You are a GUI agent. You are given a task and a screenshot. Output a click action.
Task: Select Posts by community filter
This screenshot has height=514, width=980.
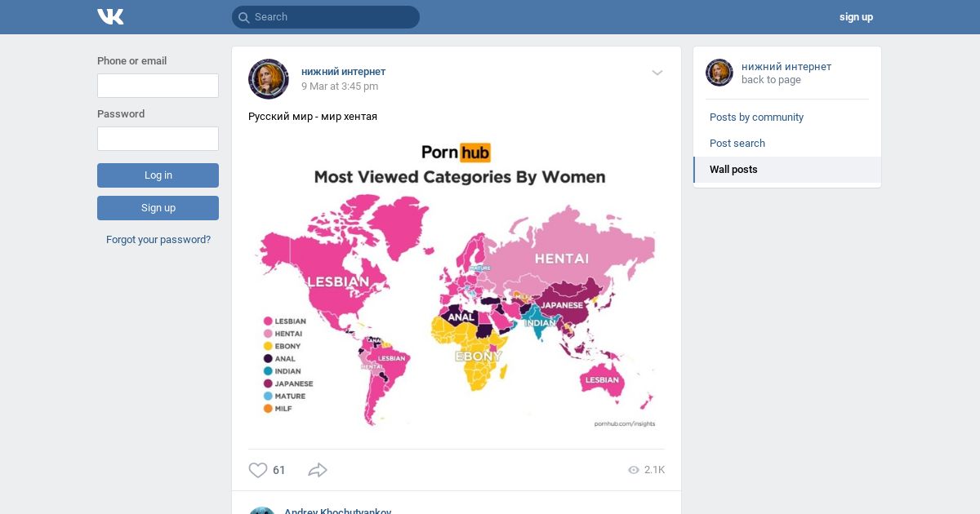point(756,117)
